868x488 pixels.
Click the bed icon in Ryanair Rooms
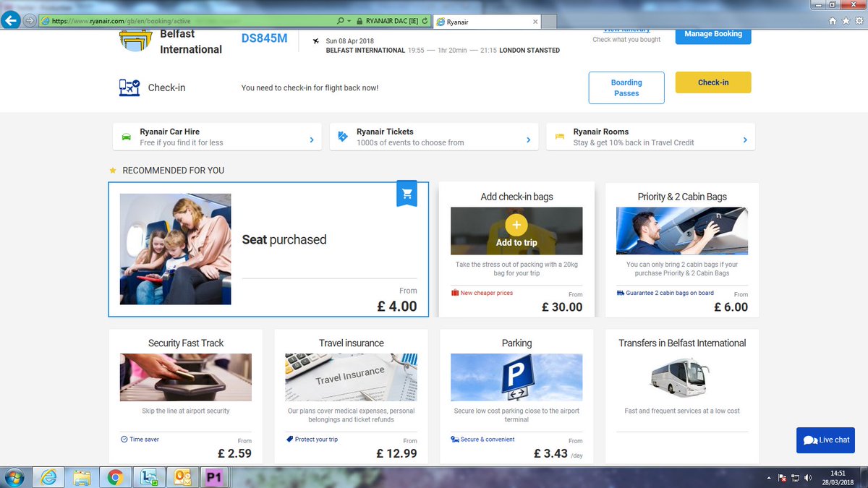click(x=559, y=137)
